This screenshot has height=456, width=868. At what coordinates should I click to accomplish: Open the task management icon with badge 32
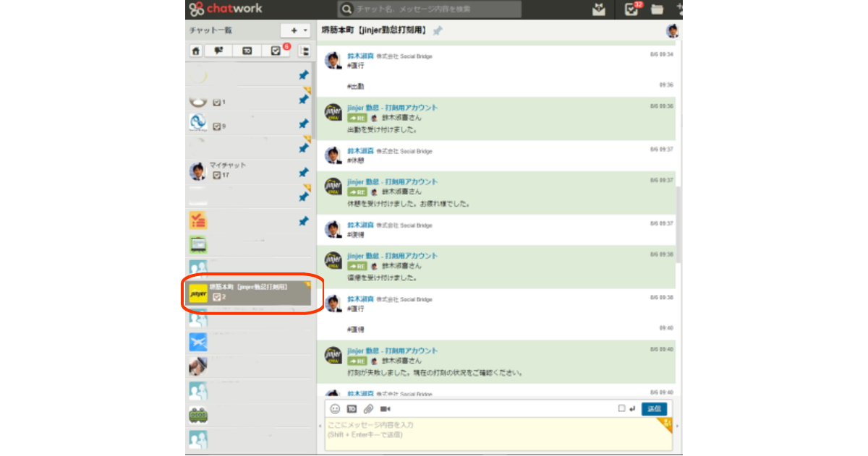[x=631, y=9]
